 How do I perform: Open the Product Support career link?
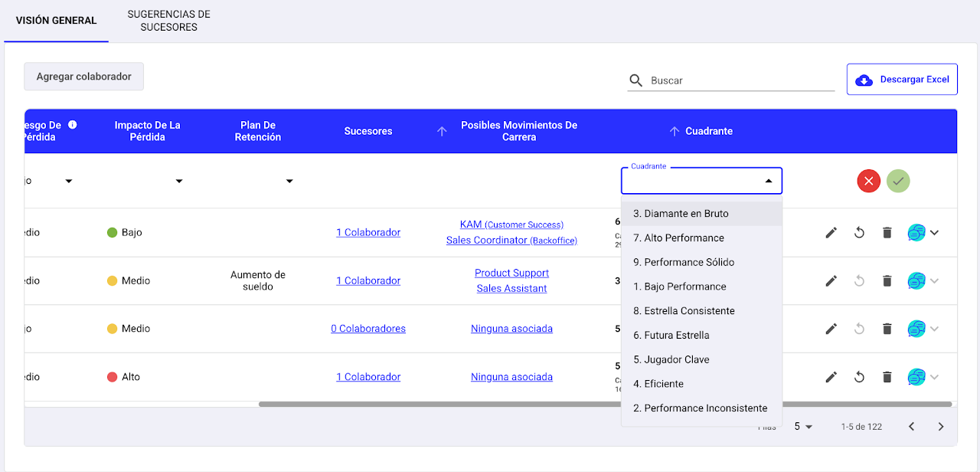(511, 273)
